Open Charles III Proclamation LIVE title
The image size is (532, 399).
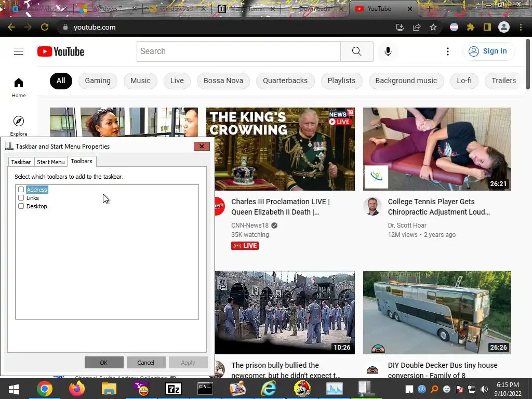(280, 207)
